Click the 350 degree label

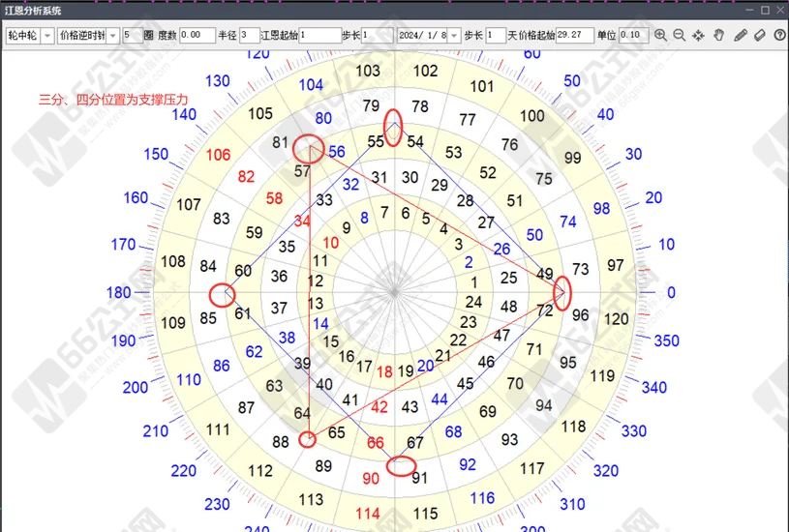pos(667,340)
